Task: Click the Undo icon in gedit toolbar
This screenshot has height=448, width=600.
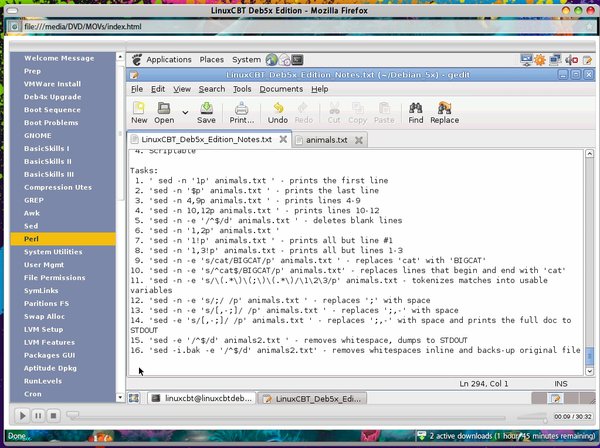Action: pyautogui.click(x=278, y=108)
